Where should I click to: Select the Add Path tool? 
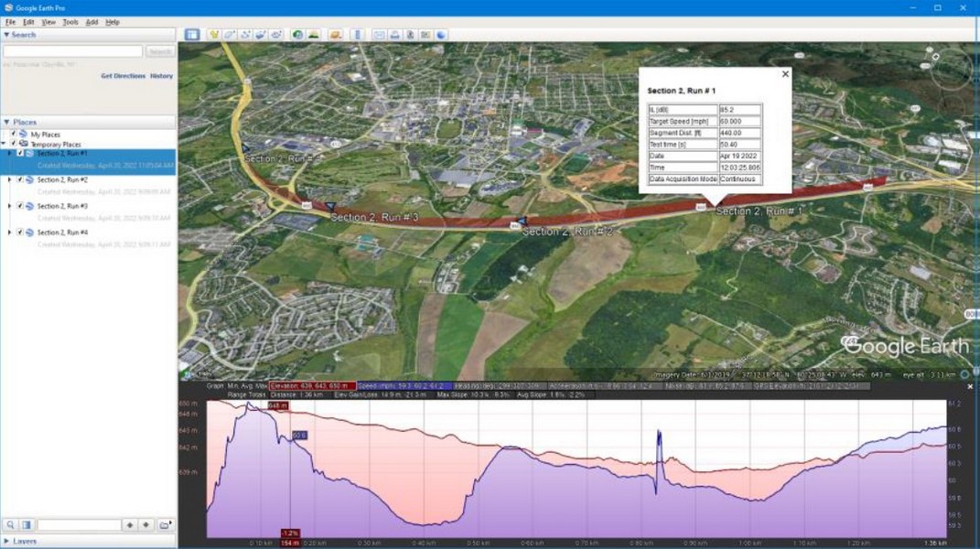coord(245,35)
